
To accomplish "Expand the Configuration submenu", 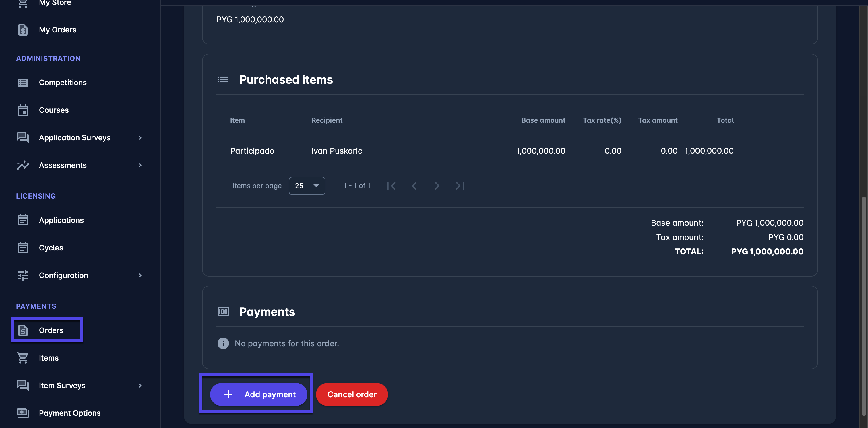I will (x=140, y=275).
